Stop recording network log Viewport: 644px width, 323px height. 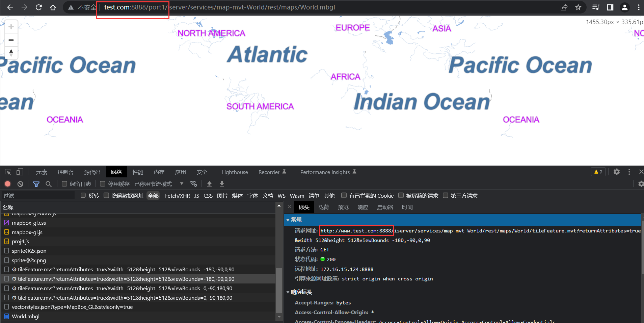(x=8, y=184)
